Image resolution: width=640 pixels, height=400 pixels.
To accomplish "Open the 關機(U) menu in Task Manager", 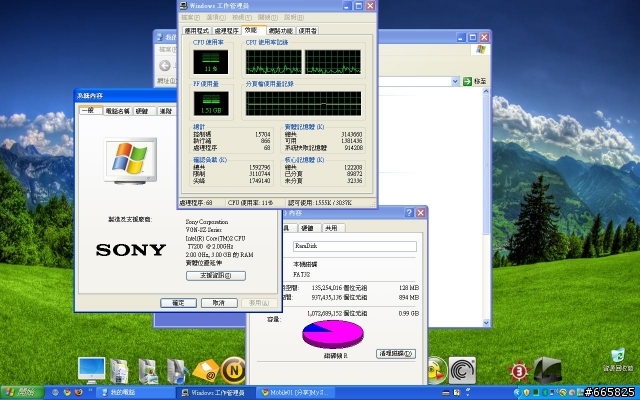I will 268,18.
